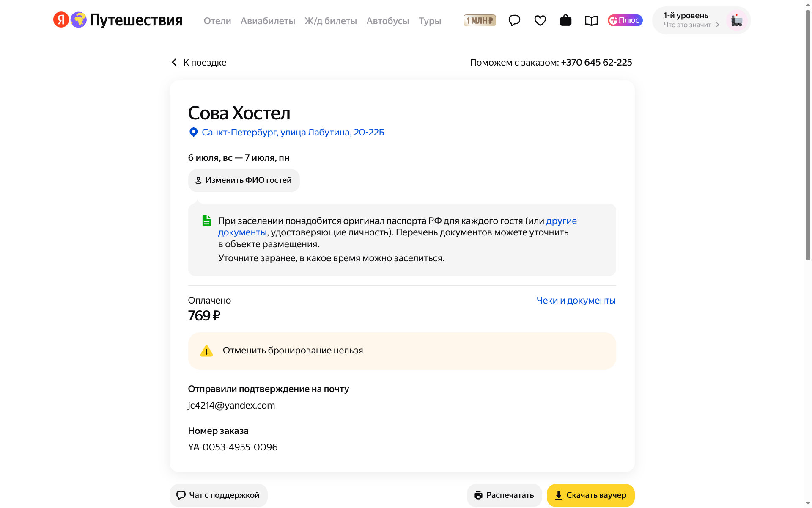
Task: Download the voucher with Скачать ваучер
Action: coord(590,495)
